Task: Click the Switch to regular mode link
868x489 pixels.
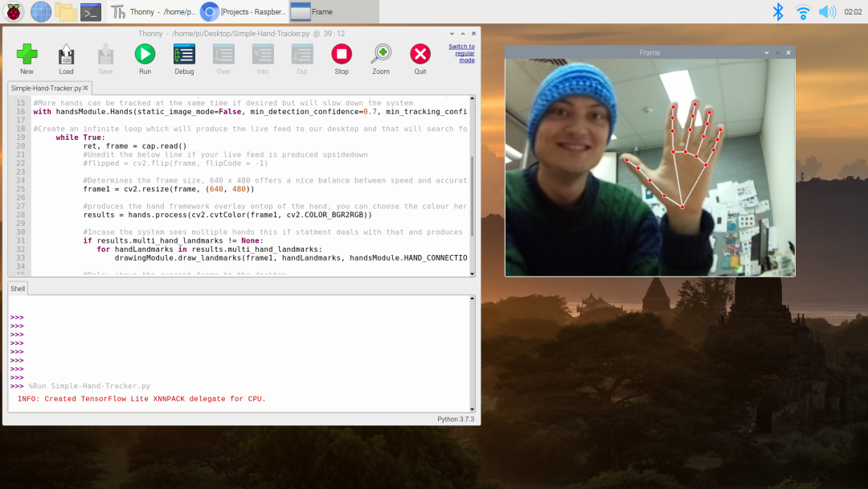Action: [461, 53]
